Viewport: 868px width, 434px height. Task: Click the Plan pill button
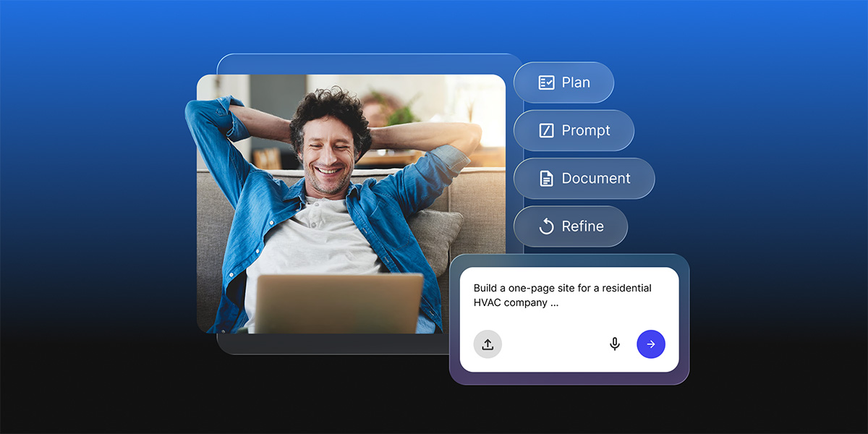tap(563, 82)
